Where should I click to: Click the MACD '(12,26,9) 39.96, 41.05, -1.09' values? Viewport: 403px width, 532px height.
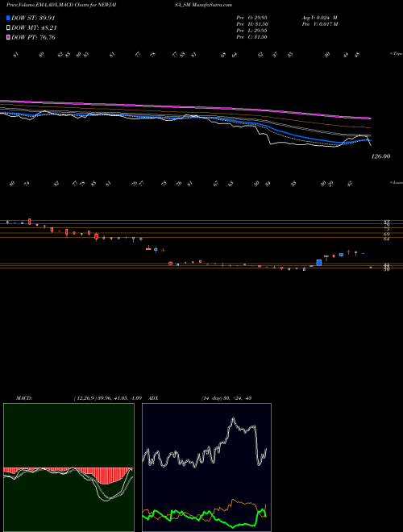pyautogui.click(x=106, y=398)
